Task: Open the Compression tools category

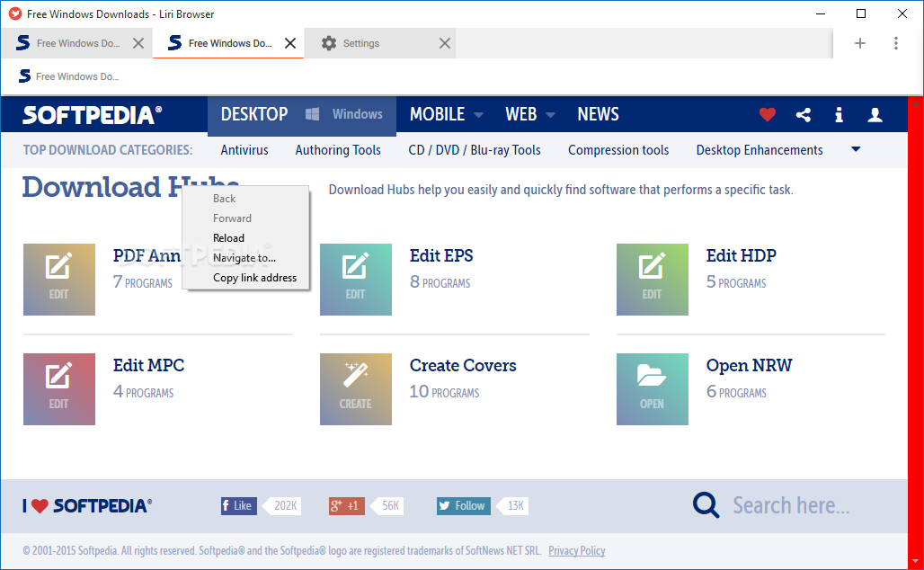Action: pos(618,150)
